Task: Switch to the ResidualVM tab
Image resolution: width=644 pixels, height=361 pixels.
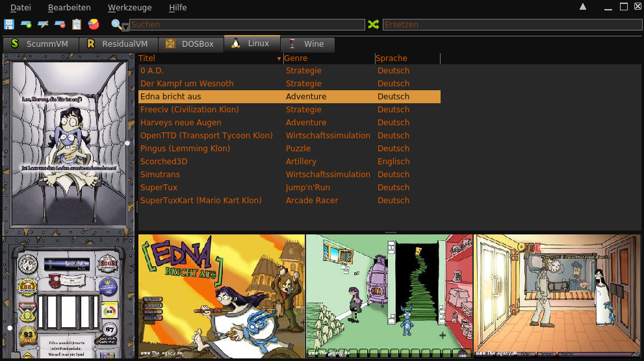Action: 118,44
